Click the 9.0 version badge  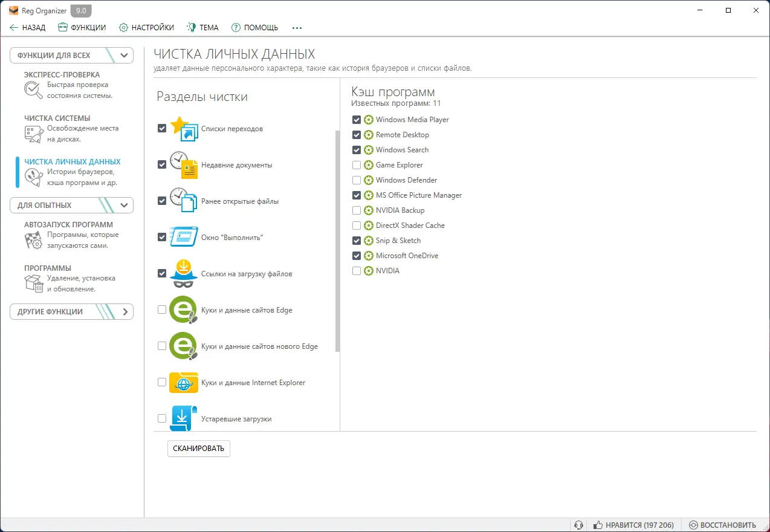click(81, 10)
